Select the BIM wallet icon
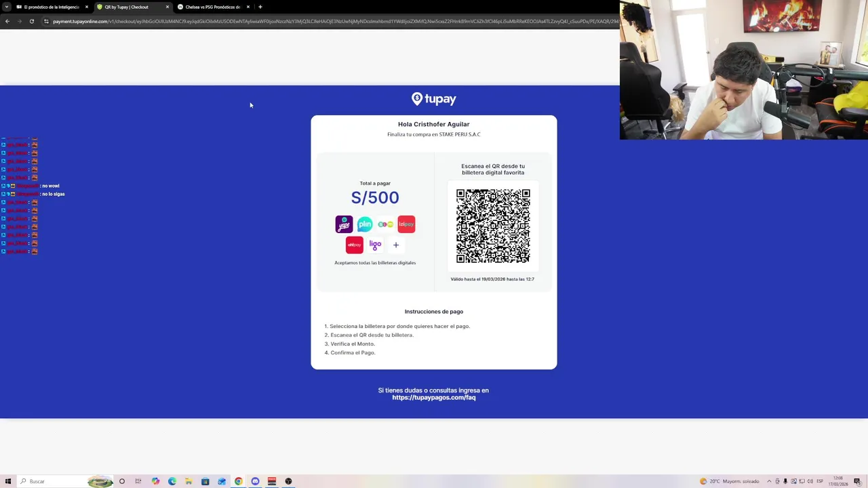 pos(385,224)
